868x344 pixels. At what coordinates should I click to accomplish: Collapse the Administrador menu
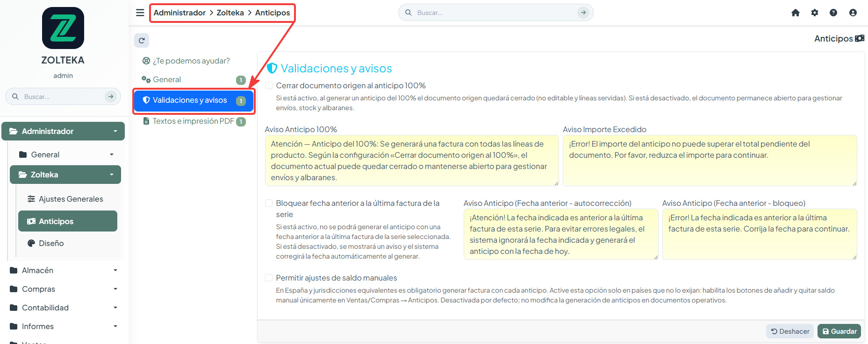63,131
